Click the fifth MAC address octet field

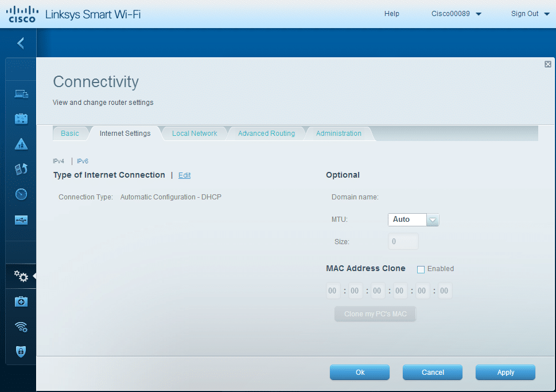click(x=422, y=291)
